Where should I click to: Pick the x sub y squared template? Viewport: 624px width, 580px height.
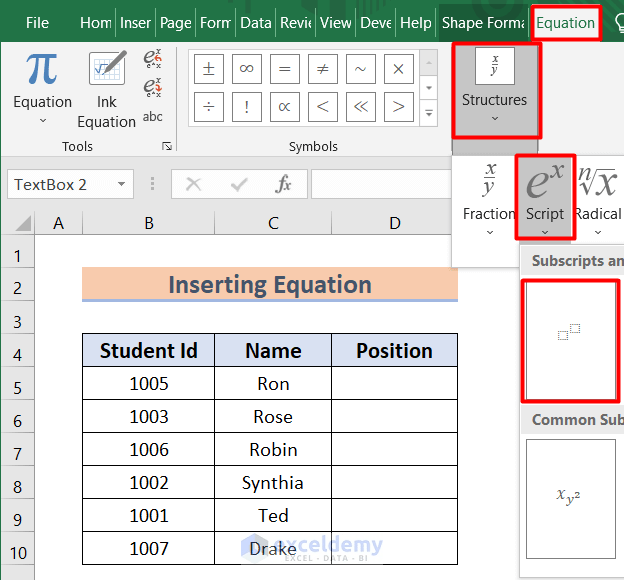click(x=570, y=499)
